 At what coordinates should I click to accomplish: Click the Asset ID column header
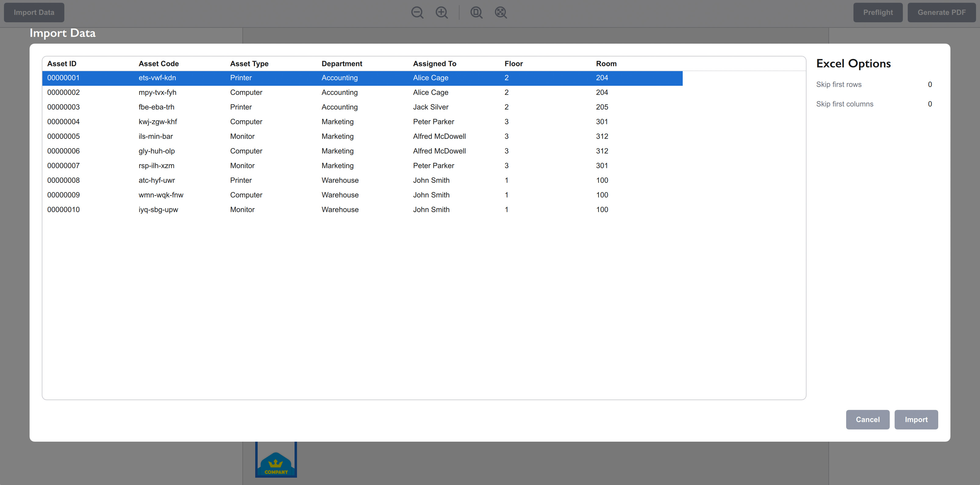[x=62, y=63]
